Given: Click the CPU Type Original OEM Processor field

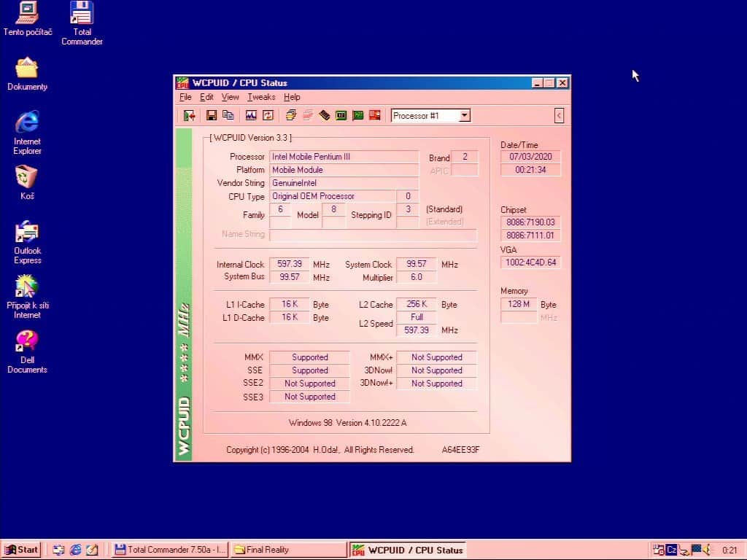Looking at the screenshot, I should (x=333, y=196).
